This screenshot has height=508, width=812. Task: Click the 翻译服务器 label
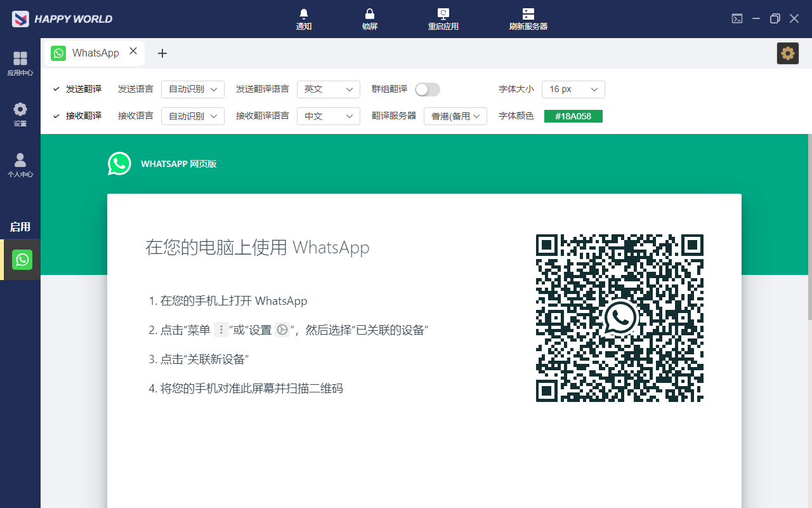394,116
